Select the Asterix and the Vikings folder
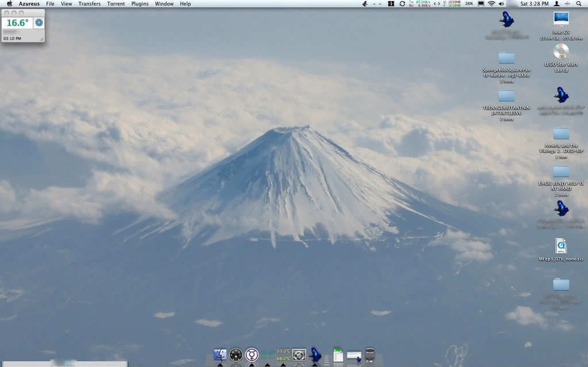This screenshot has width=588, height=367. tap(561, 133)
